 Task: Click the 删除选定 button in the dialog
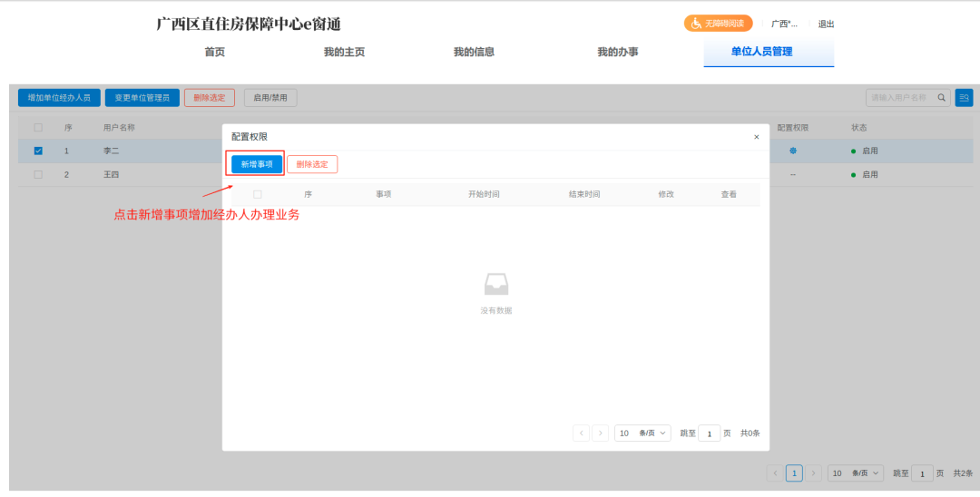312,164
